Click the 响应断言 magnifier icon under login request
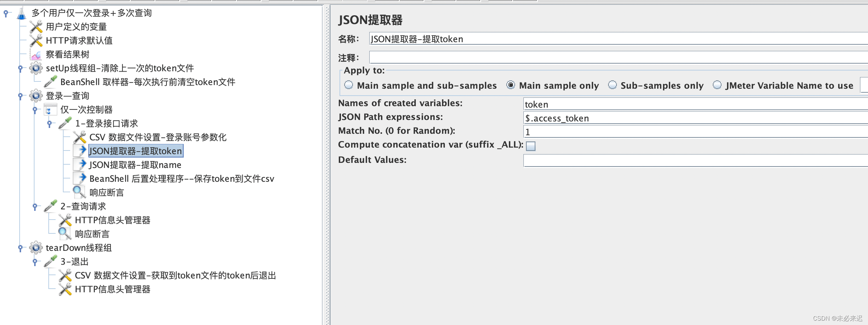The width and height of the screenshot is (868, 325). (x=80, y=192)
